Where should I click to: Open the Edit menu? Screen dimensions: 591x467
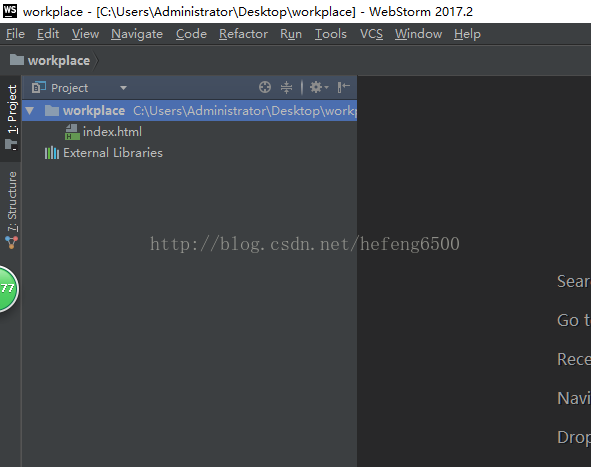pyautogui.click(x=48, y=34)
